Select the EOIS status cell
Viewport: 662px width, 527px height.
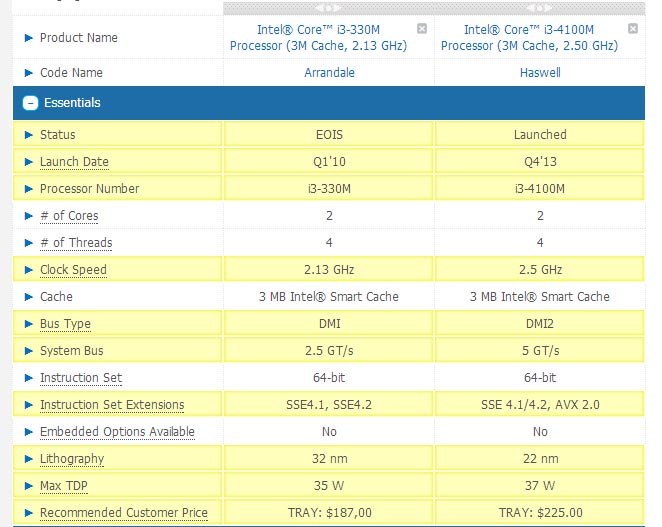[x=329, y=135]
